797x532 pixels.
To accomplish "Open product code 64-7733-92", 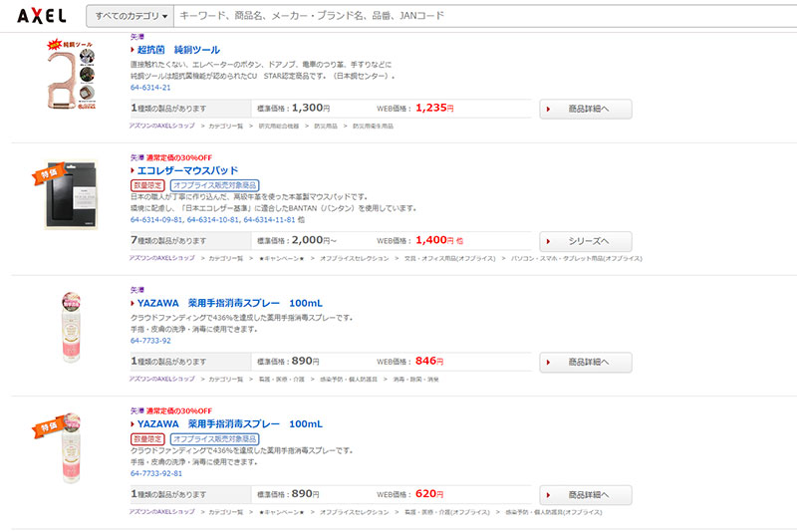I will click(x=150, y=341).
